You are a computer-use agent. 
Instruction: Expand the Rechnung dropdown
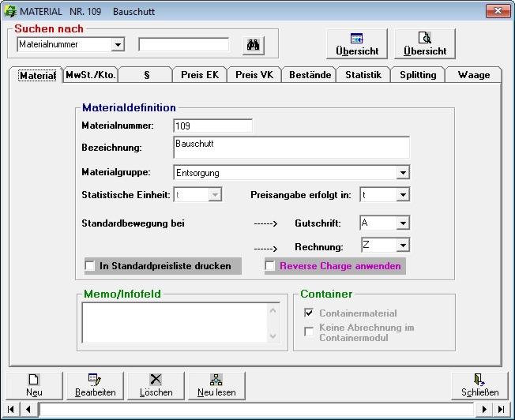pos(403,245)
